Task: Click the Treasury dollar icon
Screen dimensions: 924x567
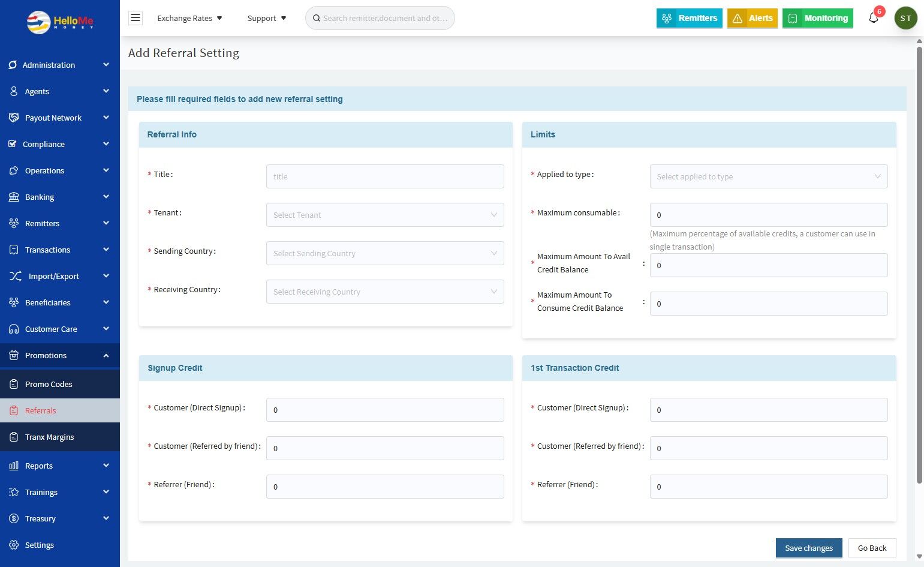Action: pos(14,518)
